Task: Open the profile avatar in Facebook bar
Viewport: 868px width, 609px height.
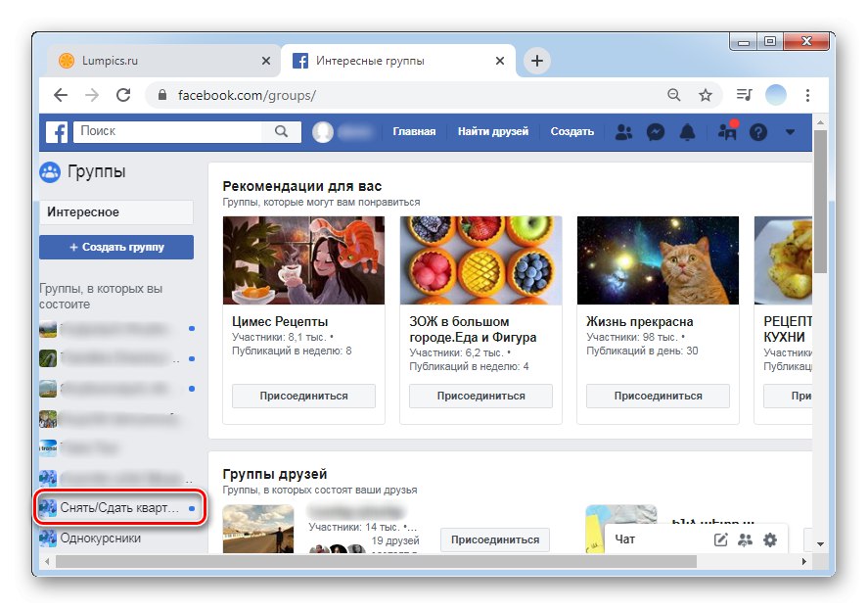Action: 323,132
